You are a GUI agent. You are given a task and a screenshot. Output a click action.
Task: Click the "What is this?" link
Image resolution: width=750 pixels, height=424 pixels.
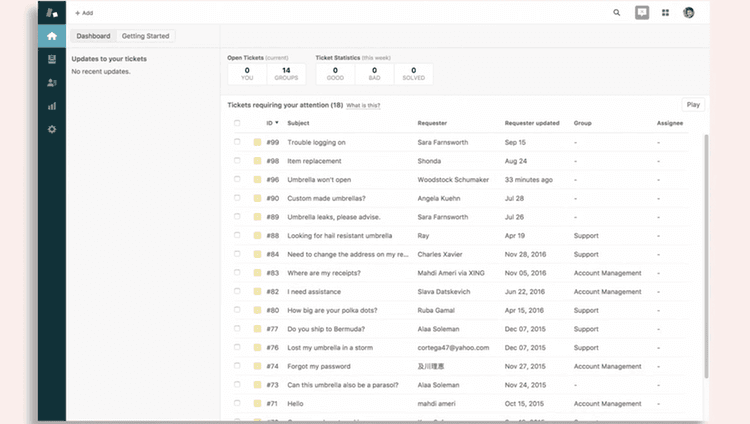coord(363,105)
